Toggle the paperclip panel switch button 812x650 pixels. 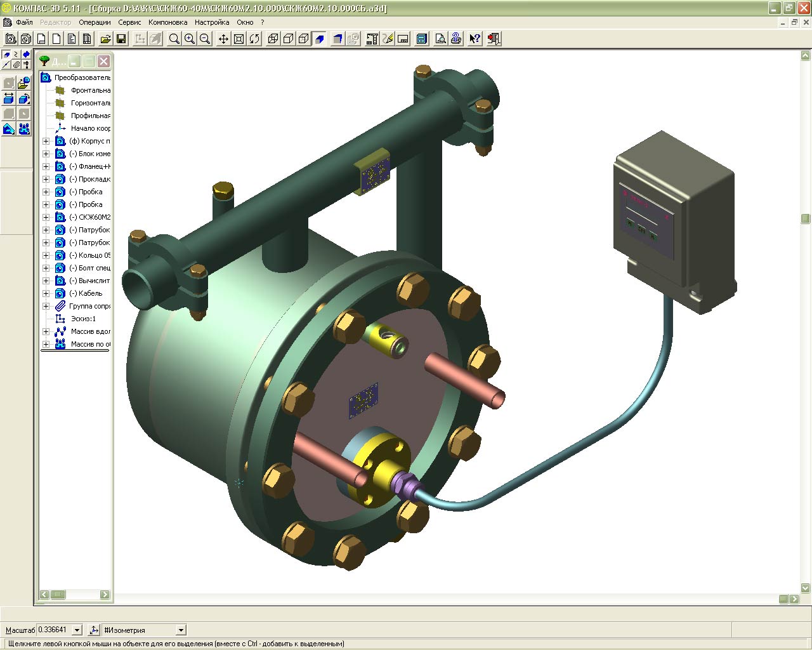pyautogui.click(x=16, y=65)
